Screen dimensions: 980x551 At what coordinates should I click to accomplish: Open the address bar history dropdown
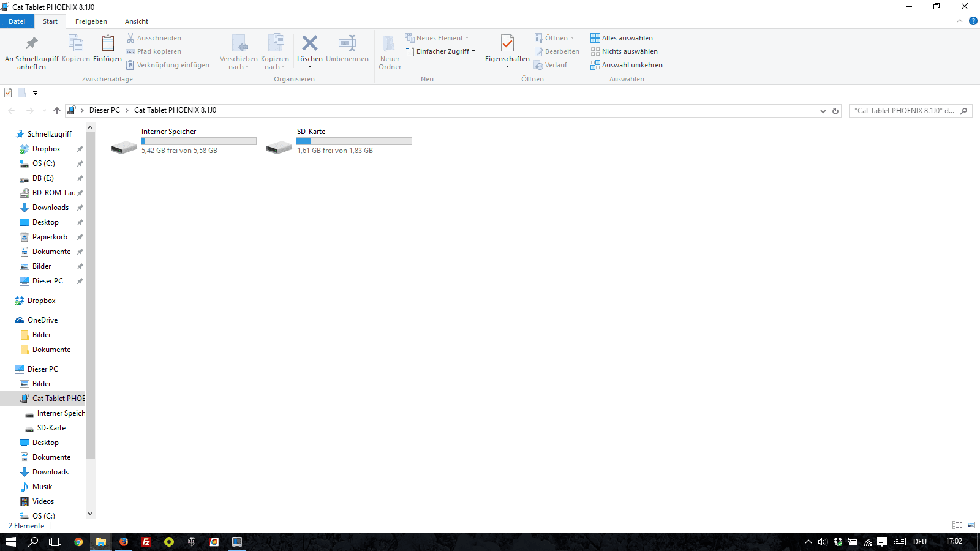tap(823, 111)
